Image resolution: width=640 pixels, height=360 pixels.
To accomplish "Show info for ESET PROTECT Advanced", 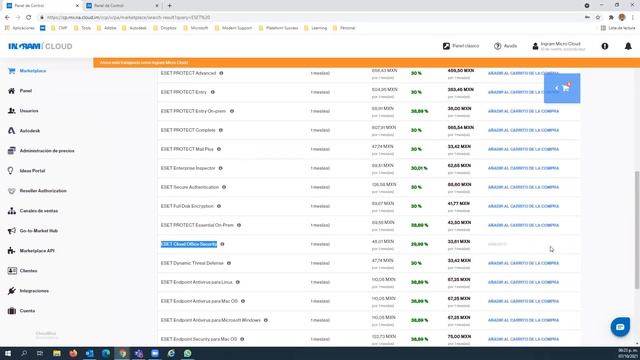I will pyautogui.click(x=221, y=73).
